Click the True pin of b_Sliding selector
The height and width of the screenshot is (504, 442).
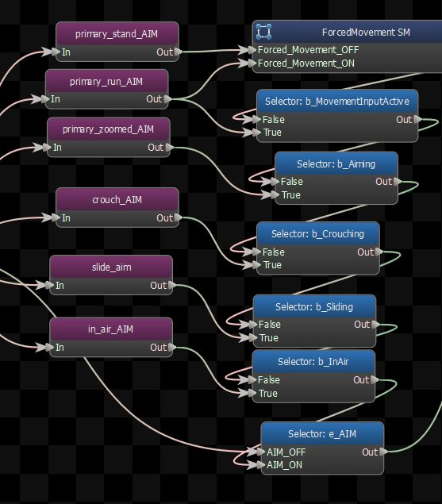253,338
